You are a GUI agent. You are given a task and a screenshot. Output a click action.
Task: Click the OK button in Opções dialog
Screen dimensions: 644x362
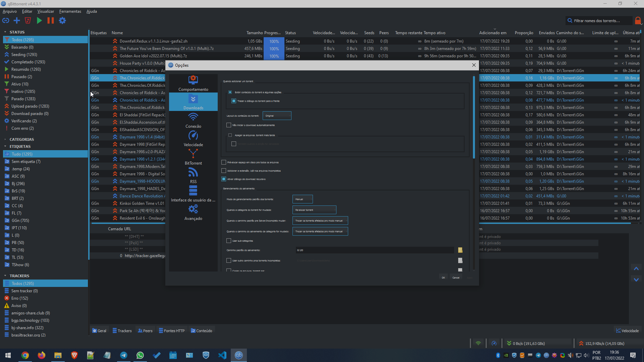tap(443, 277)
